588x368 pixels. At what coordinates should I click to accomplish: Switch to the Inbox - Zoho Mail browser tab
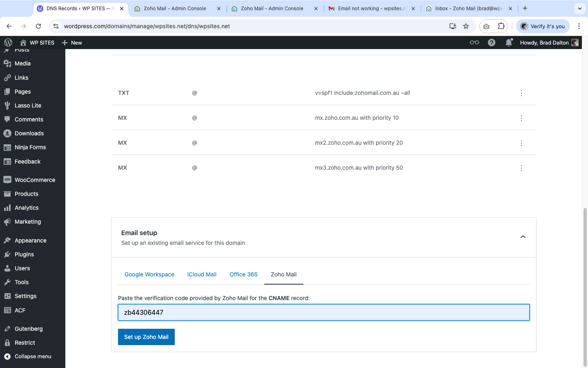468,9
